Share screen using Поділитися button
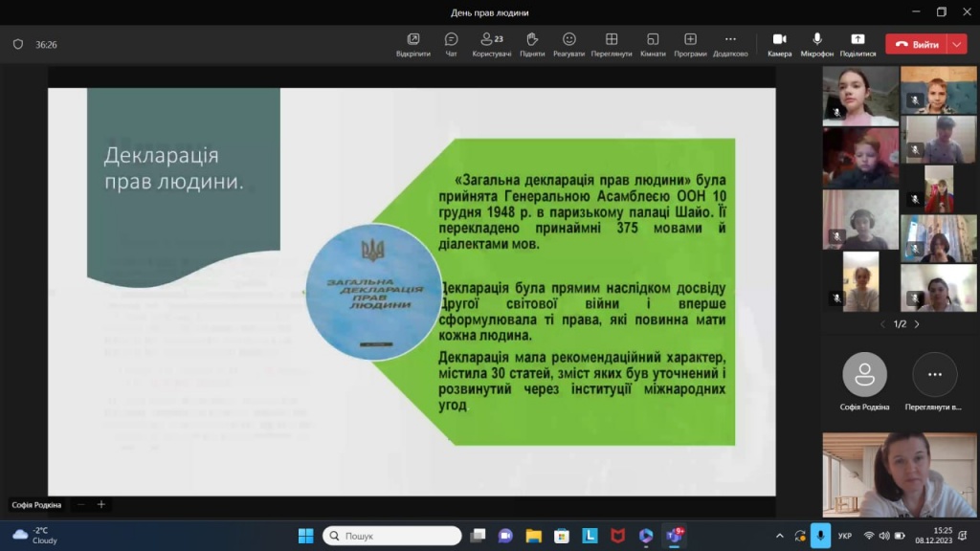The image size is (980, 551). 857,44
